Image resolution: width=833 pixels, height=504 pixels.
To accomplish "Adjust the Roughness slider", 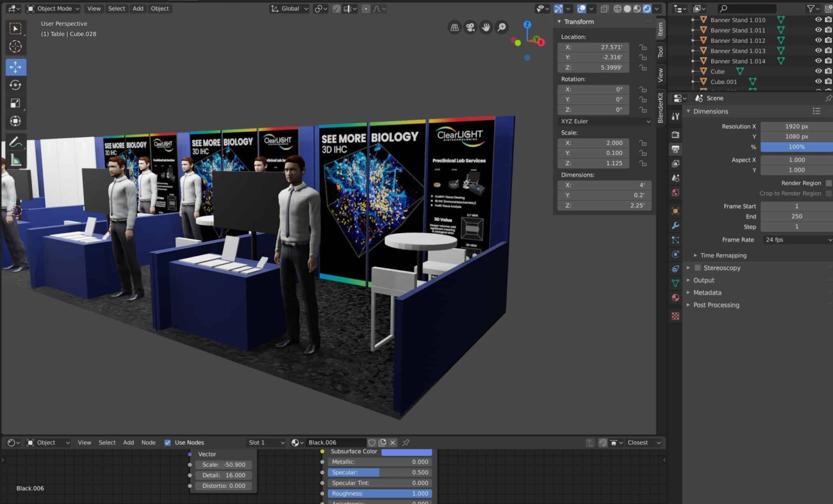I will pos(380,494).
